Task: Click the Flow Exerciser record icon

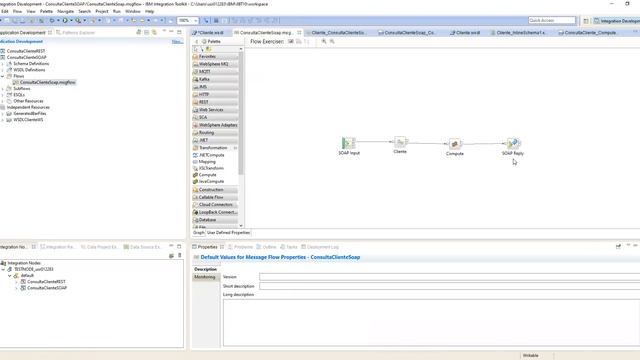Action: (291, 42)
